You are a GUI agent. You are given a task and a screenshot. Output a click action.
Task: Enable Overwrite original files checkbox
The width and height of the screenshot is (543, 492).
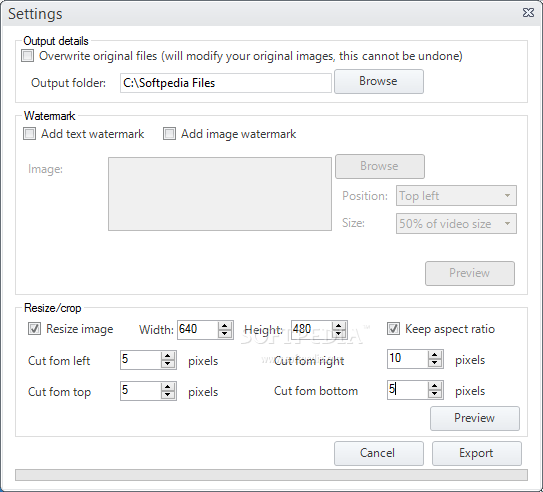click(28, 56)
